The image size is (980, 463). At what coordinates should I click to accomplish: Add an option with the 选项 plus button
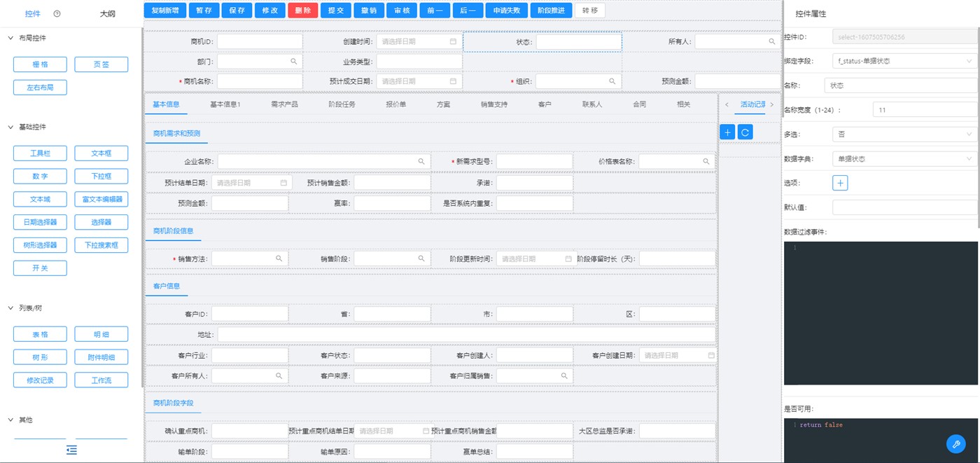(x=840, y=183)
